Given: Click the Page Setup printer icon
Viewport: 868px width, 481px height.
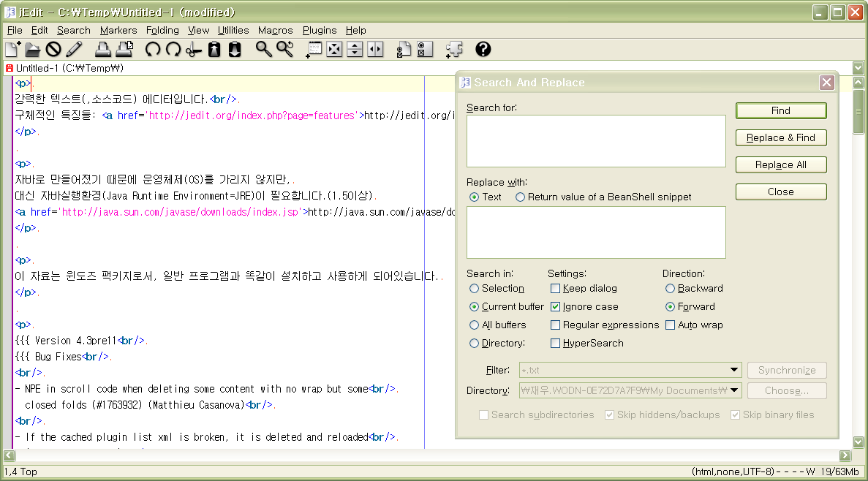Looking at the screenshot, I should pos(124,49).
